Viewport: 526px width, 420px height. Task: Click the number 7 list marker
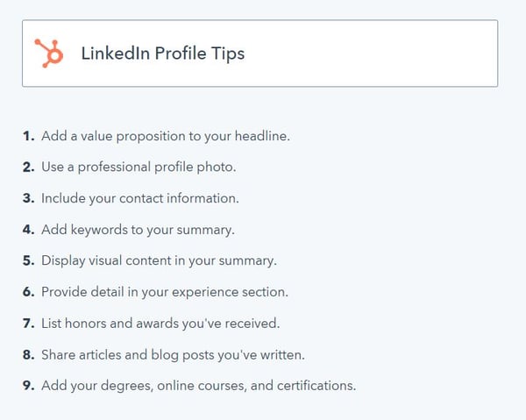(29, 324)
